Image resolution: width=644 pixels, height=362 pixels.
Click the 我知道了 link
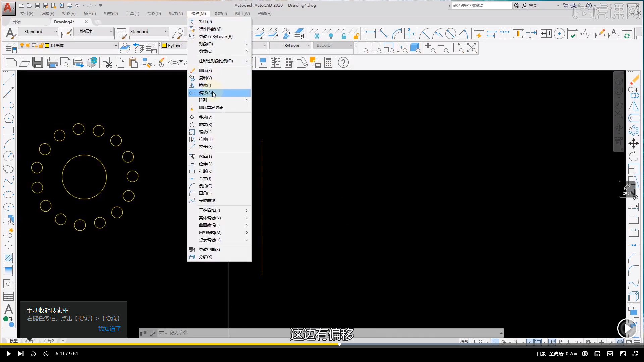(x=109, y=329)
